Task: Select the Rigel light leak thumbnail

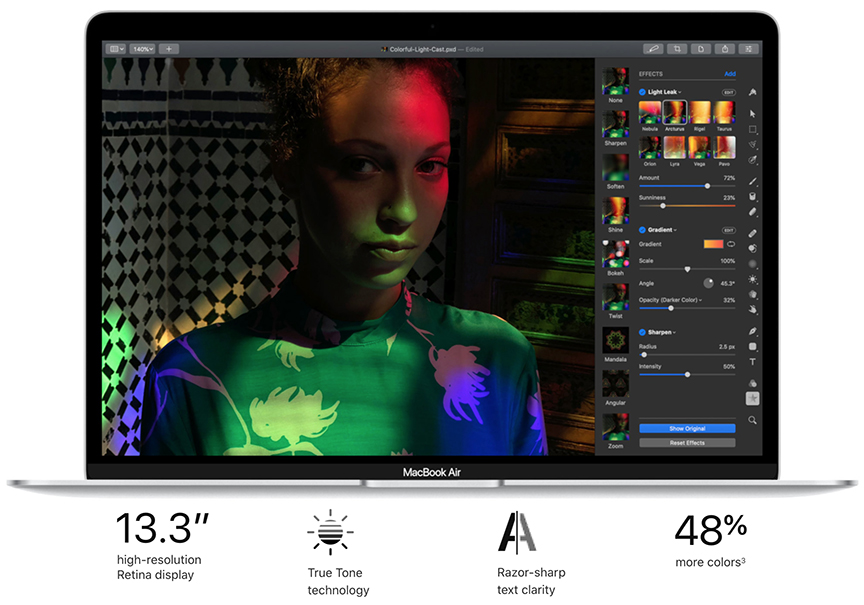Action: click(700, 112)
